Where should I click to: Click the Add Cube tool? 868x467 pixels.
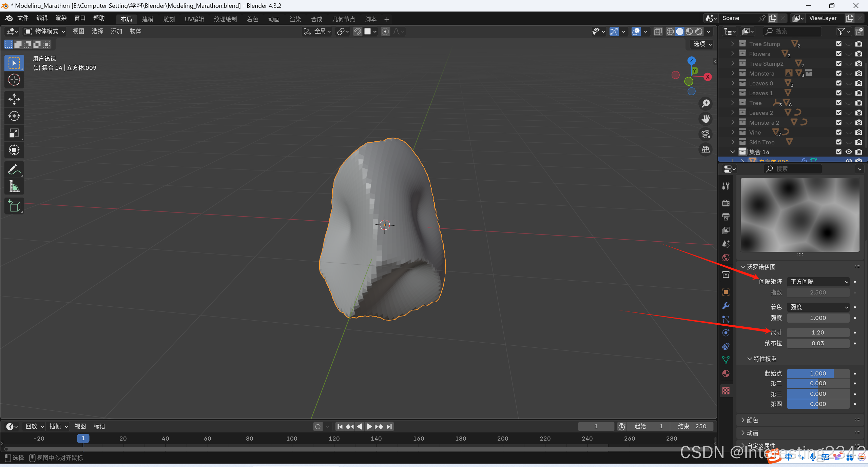click(x=14, y=206)
